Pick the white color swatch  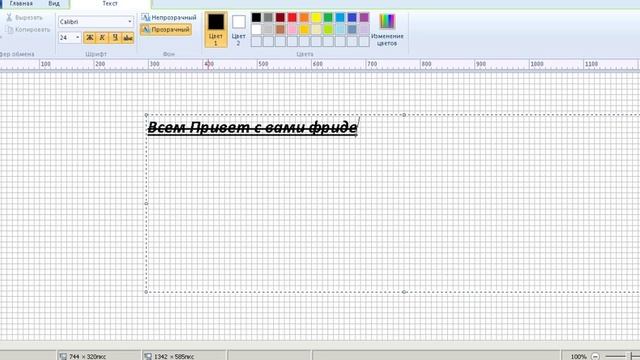click(x=256, y=29)
